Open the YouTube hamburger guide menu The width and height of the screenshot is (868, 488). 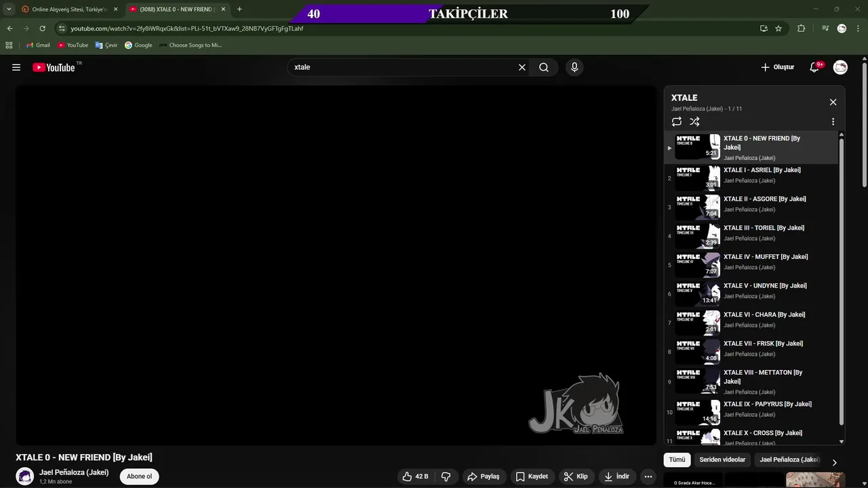point(16,67)
